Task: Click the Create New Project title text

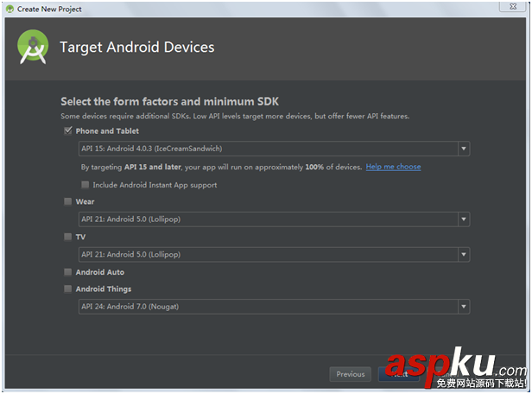Action: 49,10
